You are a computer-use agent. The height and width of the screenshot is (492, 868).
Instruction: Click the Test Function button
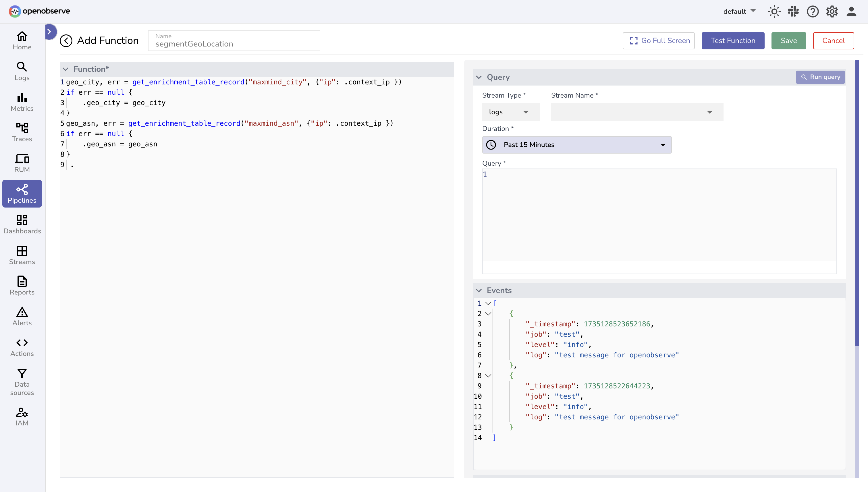(x=732, y=41)
